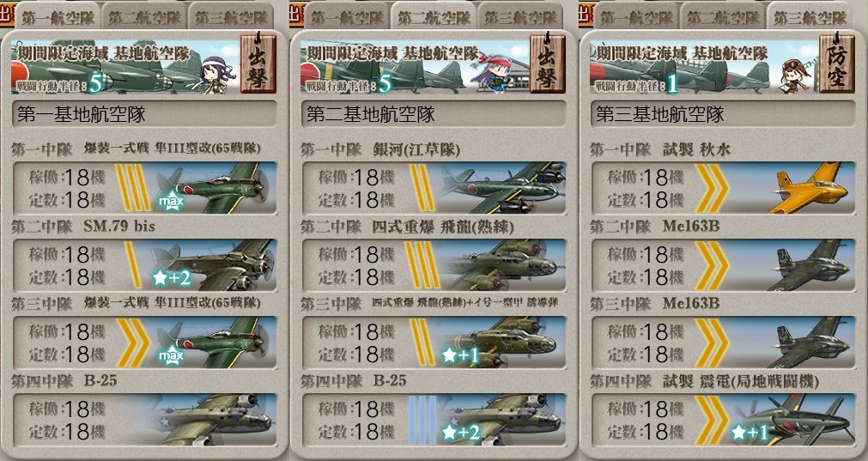868x461 pixels.
Task: Select 銀河(江草隊) bomber aircraft slot
Action: tap(434, 188)
